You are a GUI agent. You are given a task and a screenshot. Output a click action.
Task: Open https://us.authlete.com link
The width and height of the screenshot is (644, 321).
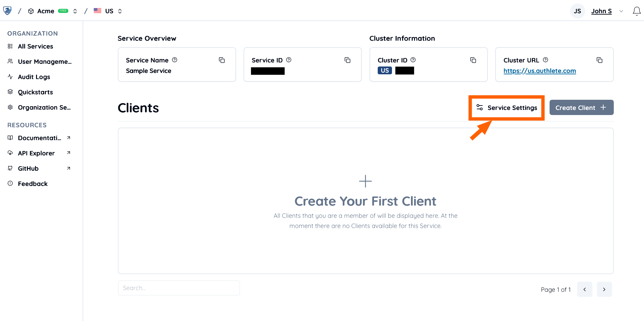[x=540, y=71]
